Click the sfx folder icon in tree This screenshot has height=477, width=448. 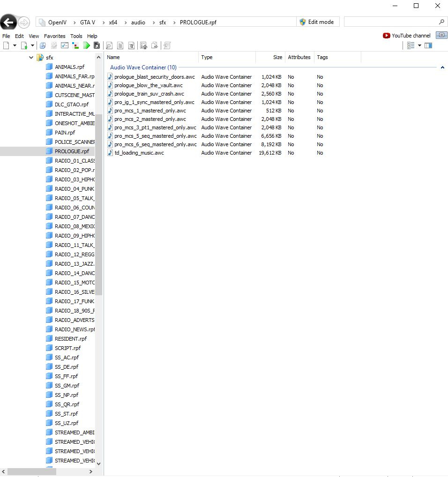pos(40,58)
